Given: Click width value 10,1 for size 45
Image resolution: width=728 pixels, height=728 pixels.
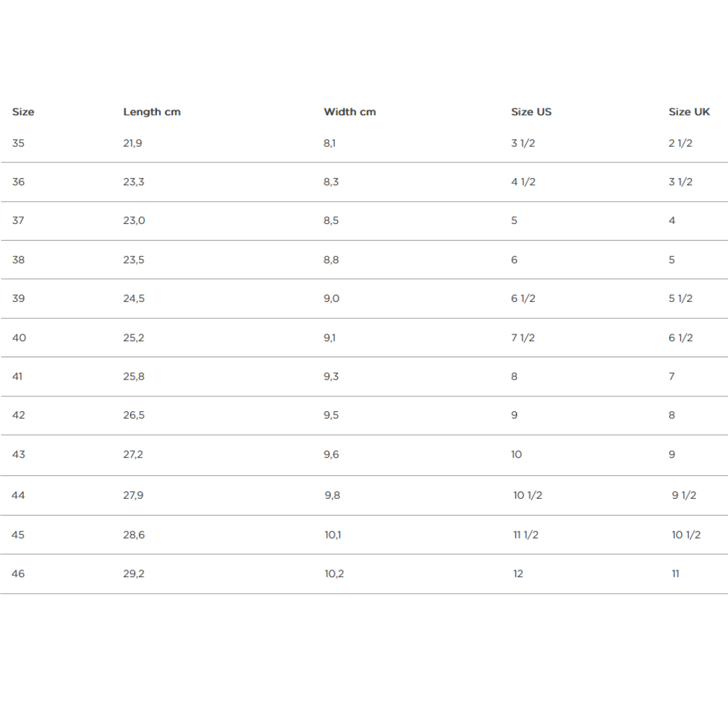Looking at the screenshot, I should (333, 535).
